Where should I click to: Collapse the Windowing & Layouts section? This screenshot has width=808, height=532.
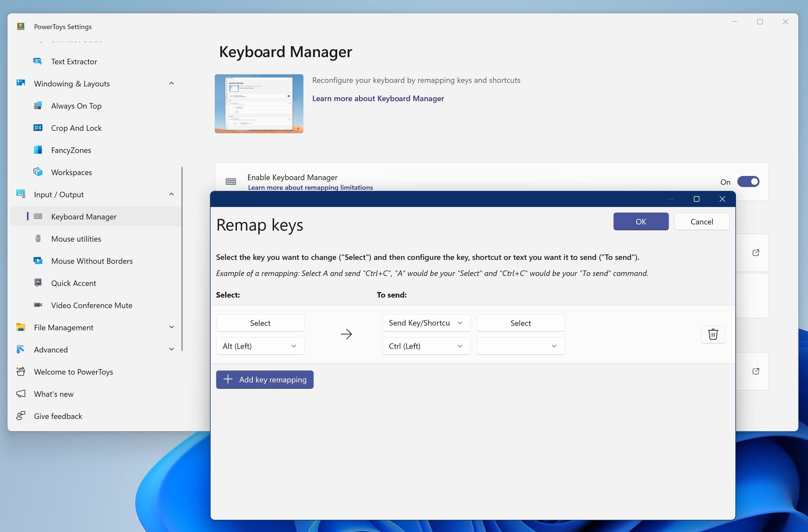click(172, 83)
